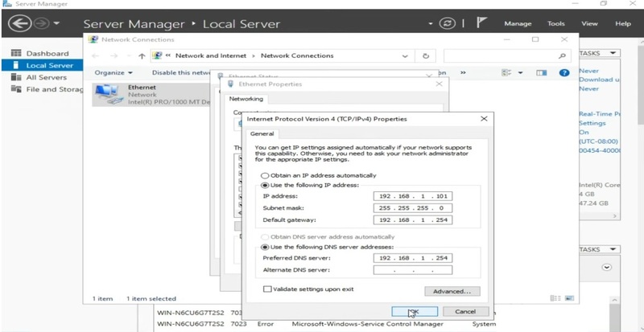644x332 pixels.
Task: Click the Download updates link in properties
Action: point(600,80)
